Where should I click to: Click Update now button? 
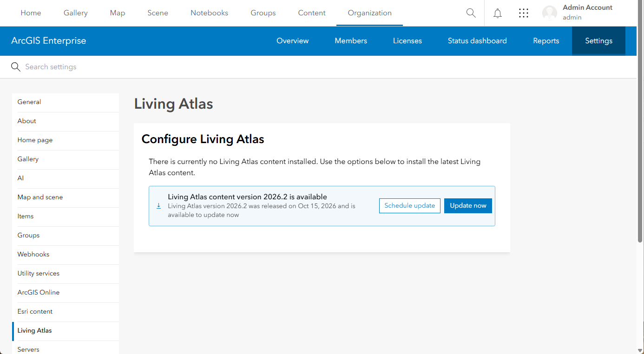tap(468, 206)
